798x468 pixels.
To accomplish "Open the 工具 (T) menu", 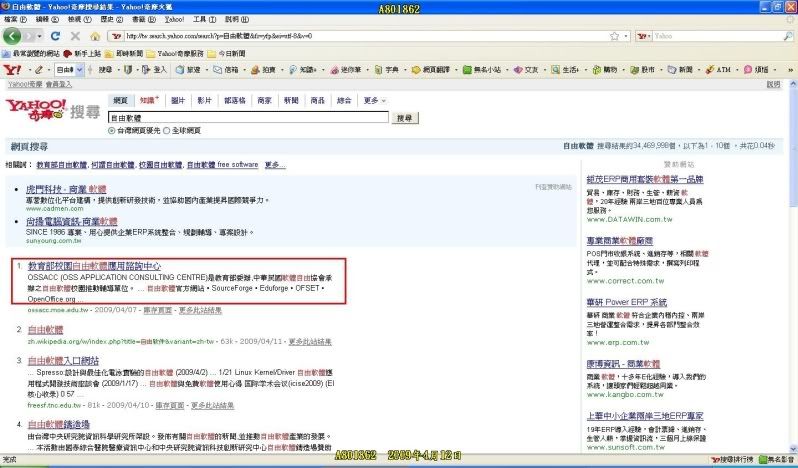I will (x=204, y=19).
